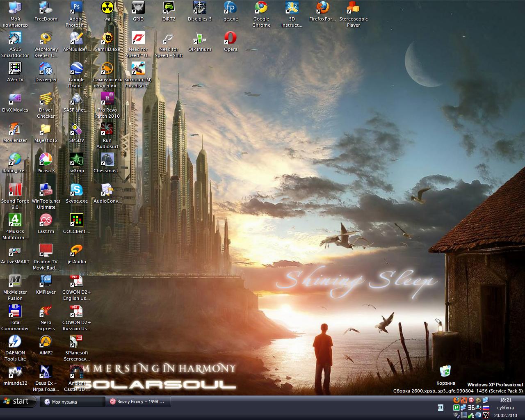Click the Firefox tray icon
The width and height of the screenshot is (525, 420).
coord(456,400)
